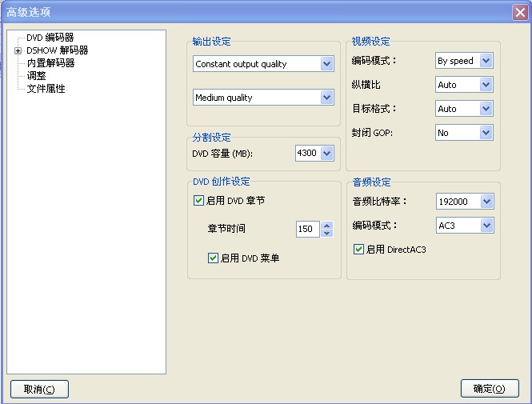Toggle 启用 DVD 章节 checkbox
Viewport: 532px width, 404px height.
tap(198, 201)
